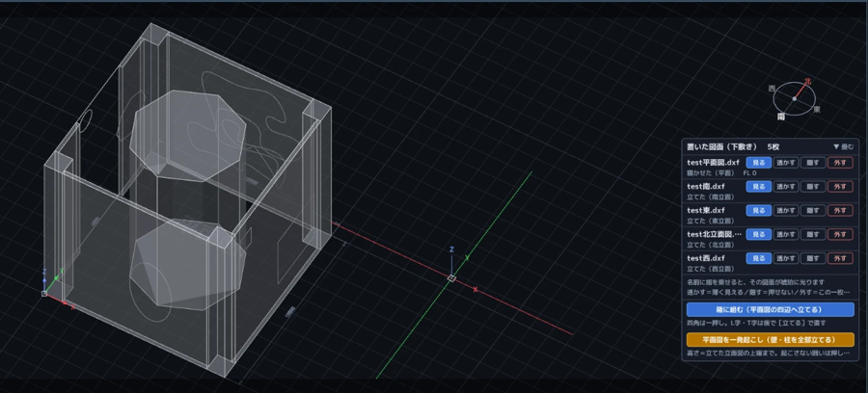
Task: Click the world origin axis gizmo square
Action: 451,278
